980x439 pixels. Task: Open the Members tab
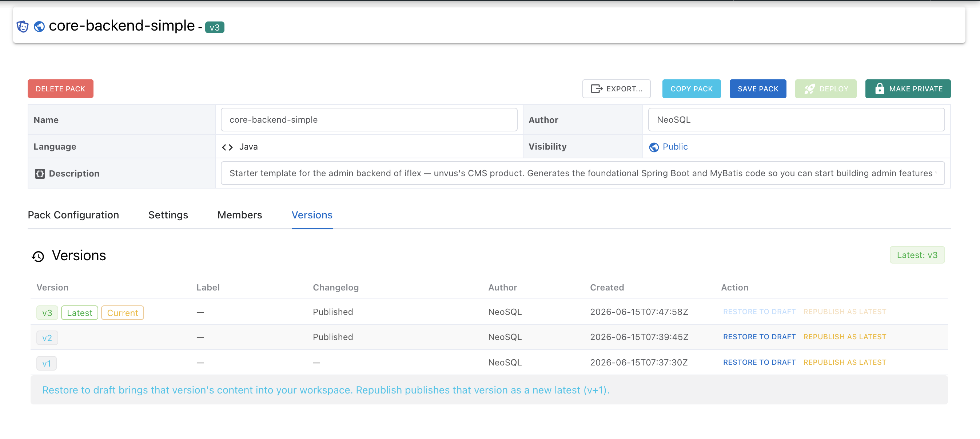[240, 215]
